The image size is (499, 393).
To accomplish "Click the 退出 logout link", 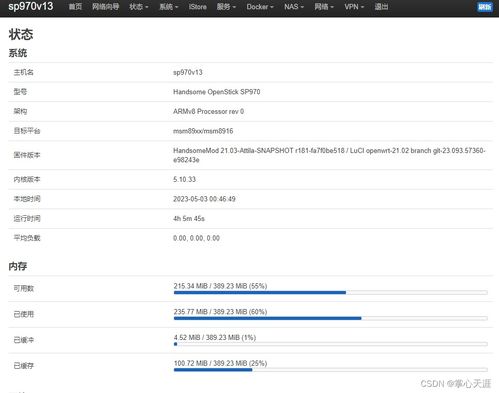I will click(381, 7).
